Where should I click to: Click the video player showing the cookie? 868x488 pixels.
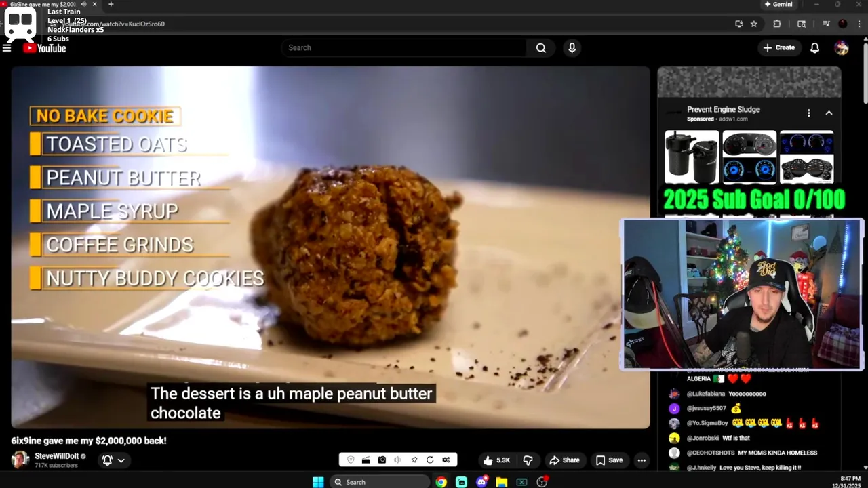(330, 247)
